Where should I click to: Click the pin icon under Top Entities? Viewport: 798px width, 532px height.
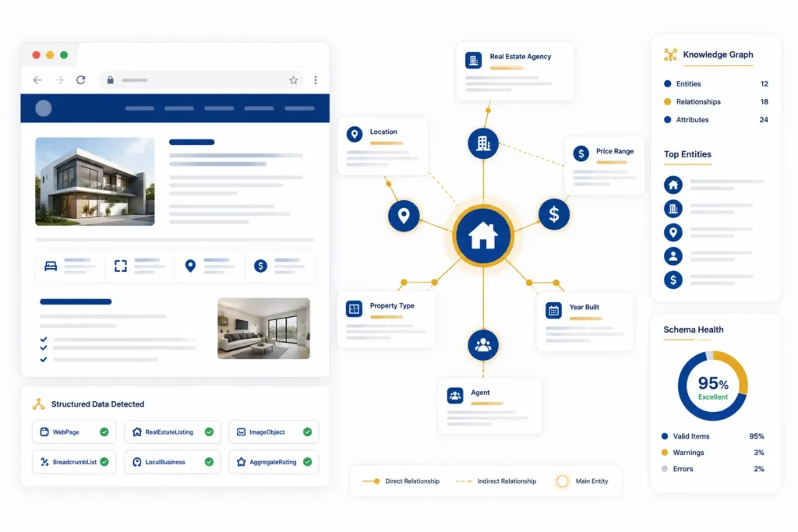[x=673, y=232]
